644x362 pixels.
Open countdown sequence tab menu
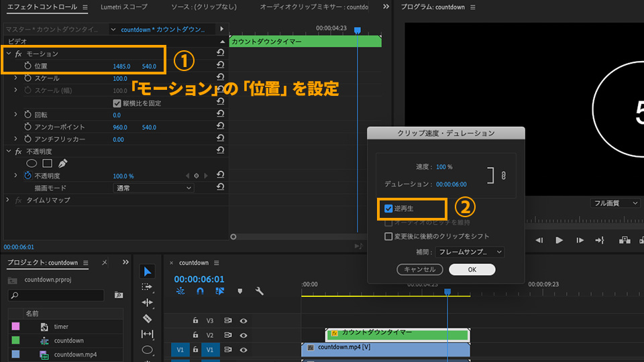[x=217, y=263]
